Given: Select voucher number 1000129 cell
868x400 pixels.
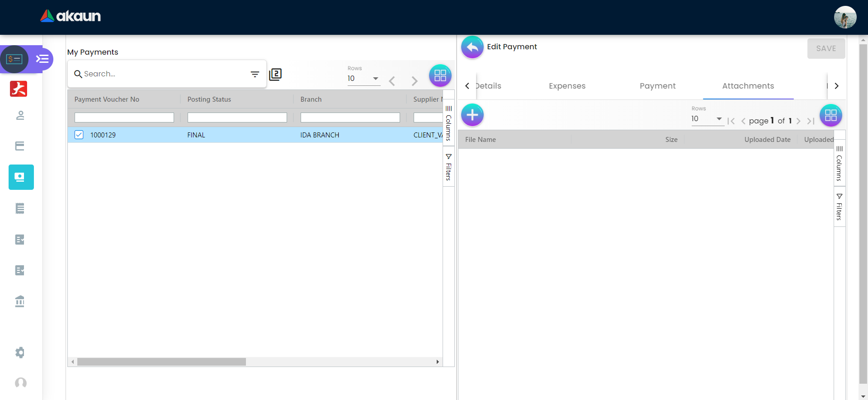Looking at the screenshot, I should (103, 135).
